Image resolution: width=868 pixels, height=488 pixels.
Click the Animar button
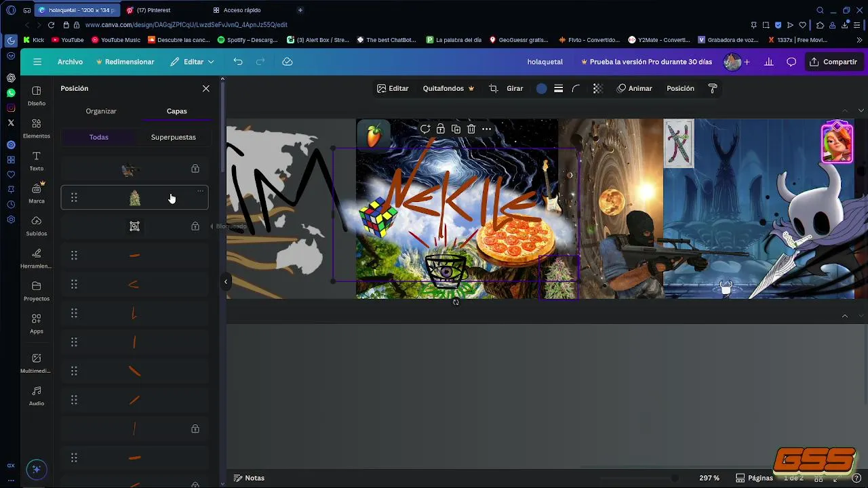pyautogui.click(x=634, y=88)
